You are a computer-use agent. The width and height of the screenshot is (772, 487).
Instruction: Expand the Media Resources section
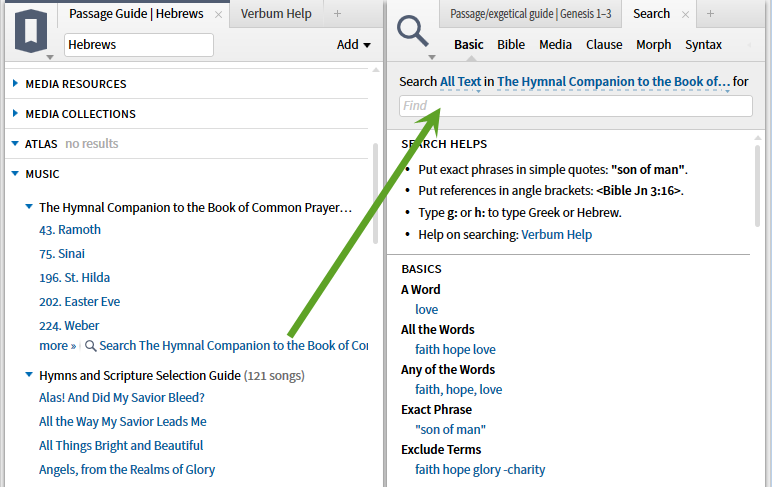(x=16, y=84)
